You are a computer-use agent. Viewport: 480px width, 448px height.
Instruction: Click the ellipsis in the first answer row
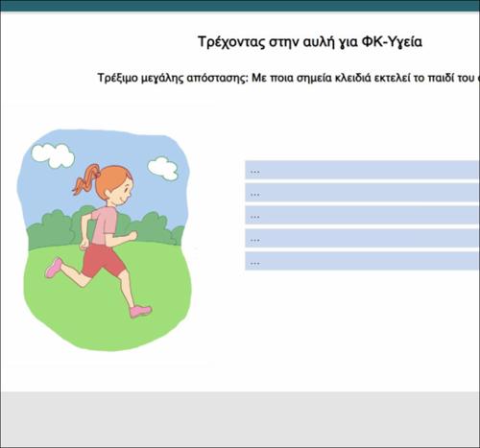[255, 172]
